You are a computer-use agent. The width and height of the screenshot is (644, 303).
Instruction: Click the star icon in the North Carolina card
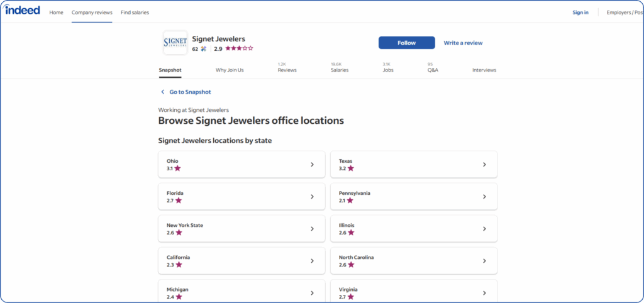tap(351, 265)
